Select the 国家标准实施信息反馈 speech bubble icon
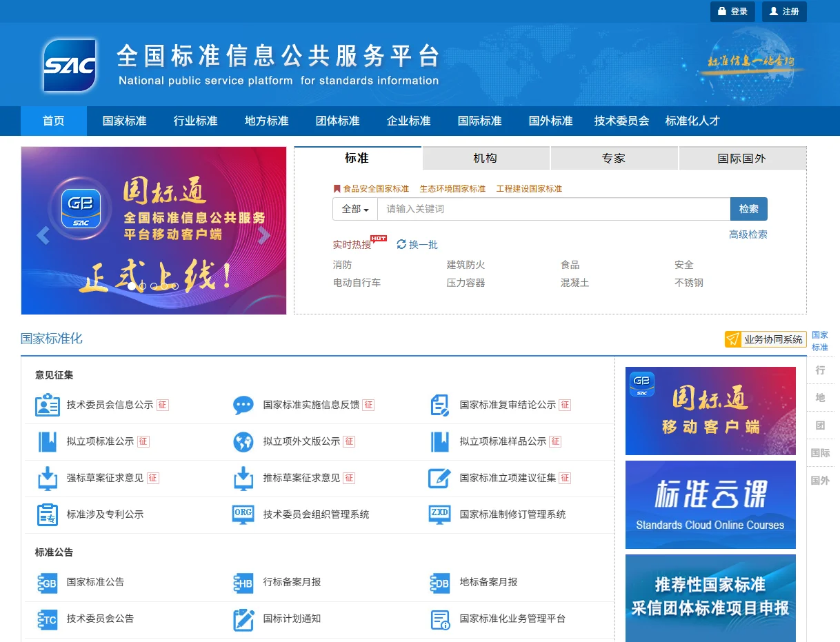Image resolution: width=840 pixels, height=642 pixels. click(x=243, y=405)
